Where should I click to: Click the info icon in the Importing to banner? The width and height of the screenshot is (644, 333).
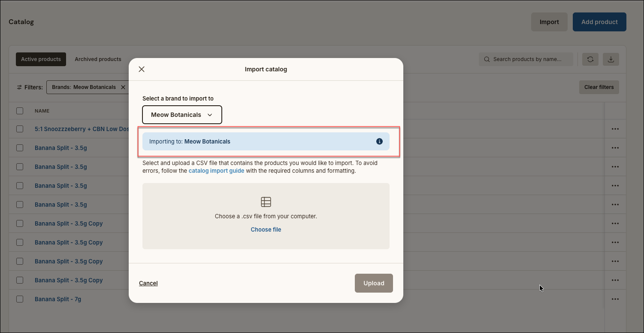[379, 141]
